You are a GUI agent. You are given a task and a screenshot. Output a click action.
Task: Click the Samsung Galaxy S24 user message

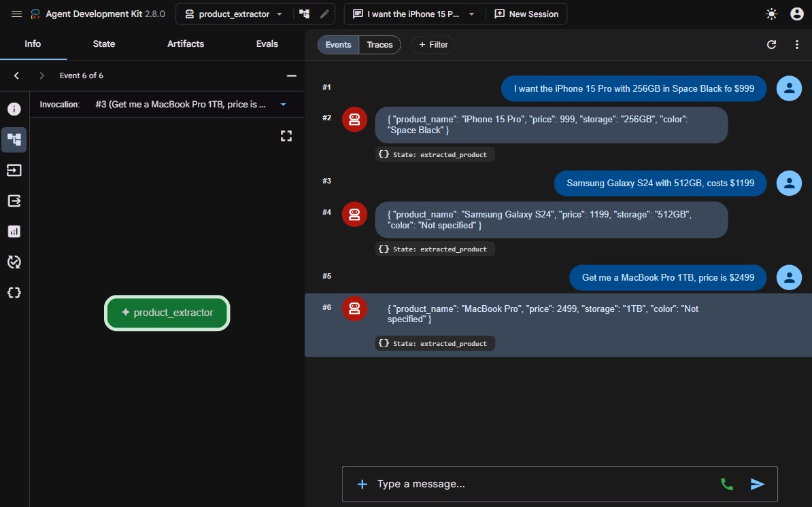tap(660, 183)
